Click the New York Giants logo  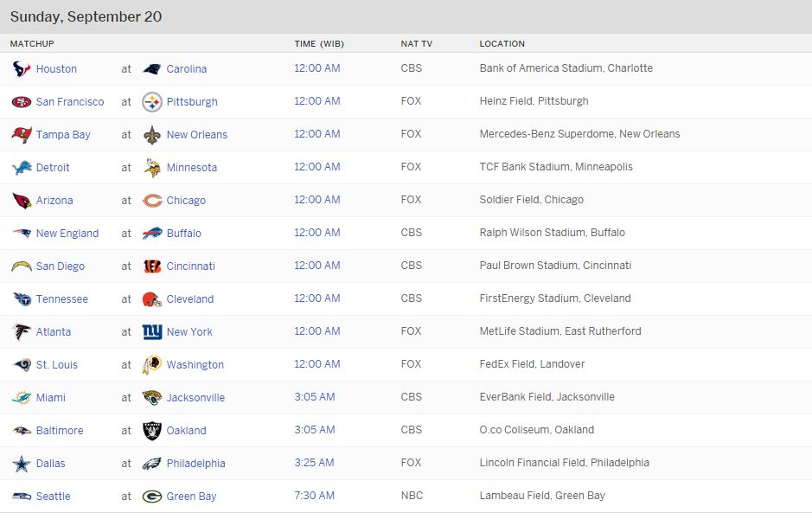click(152, 332)
